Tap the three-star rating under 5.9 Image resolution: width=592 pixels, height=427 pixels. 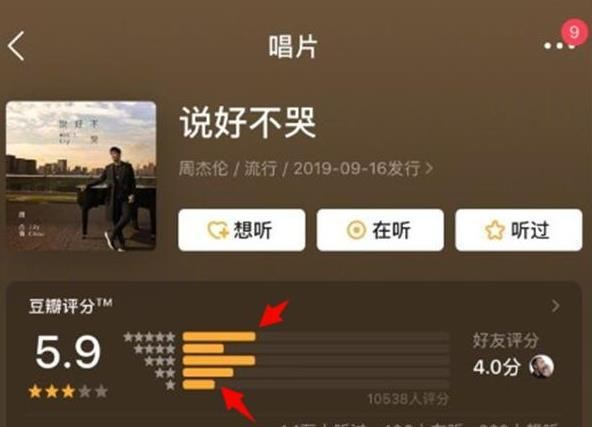click(68, 392)
